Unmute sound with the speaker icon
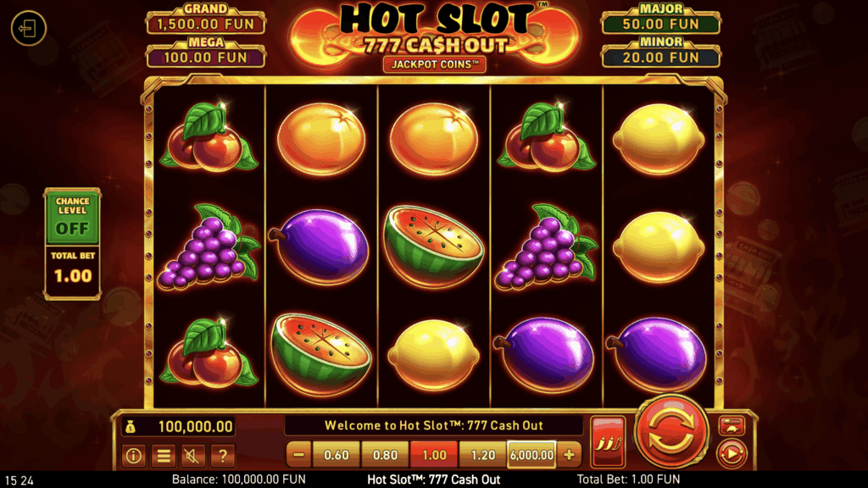Screen dimensions: 868x488 [x=192, y=455]
